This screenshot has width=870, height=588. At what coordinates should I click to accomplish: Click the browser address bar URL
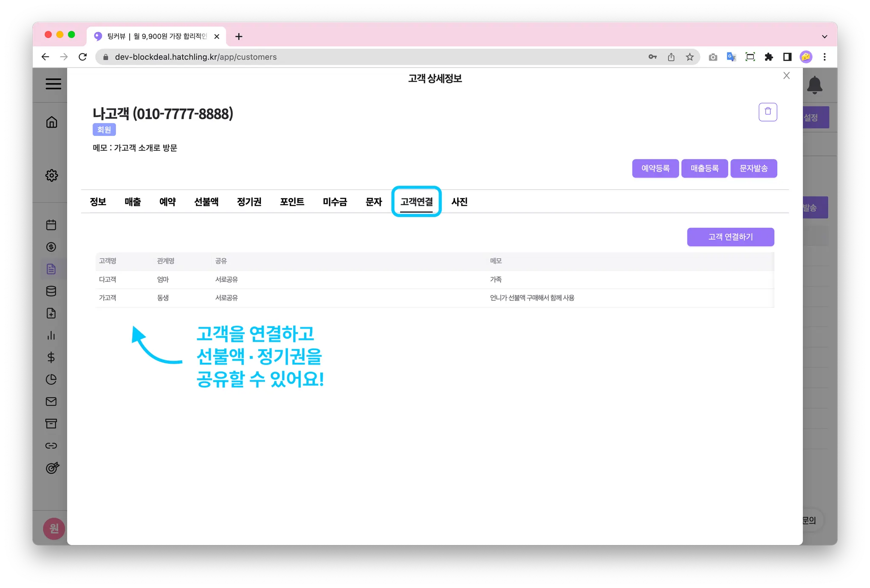coord(195,57)
